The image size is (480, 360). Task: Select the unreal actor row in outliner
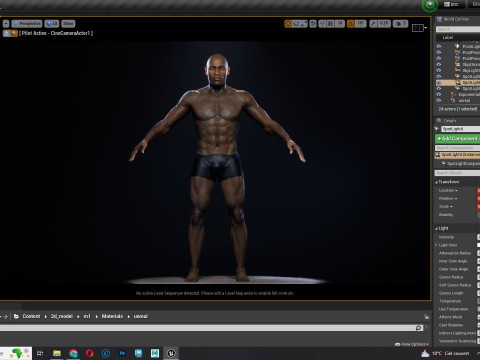458,100
